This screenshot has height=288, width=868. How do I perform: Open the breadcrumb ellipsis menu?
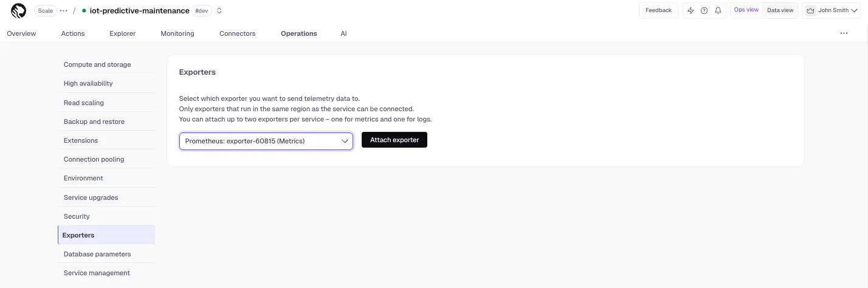pyautogui.click(x=64, y=10)
